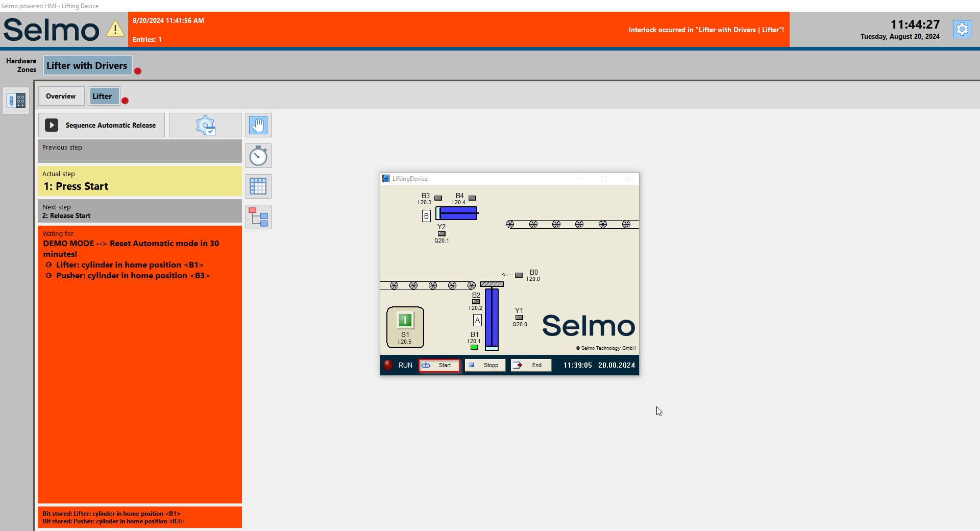Click the 'Previous step' row
The width and height of the screenshot is (980, 531).
pos(140,151)
